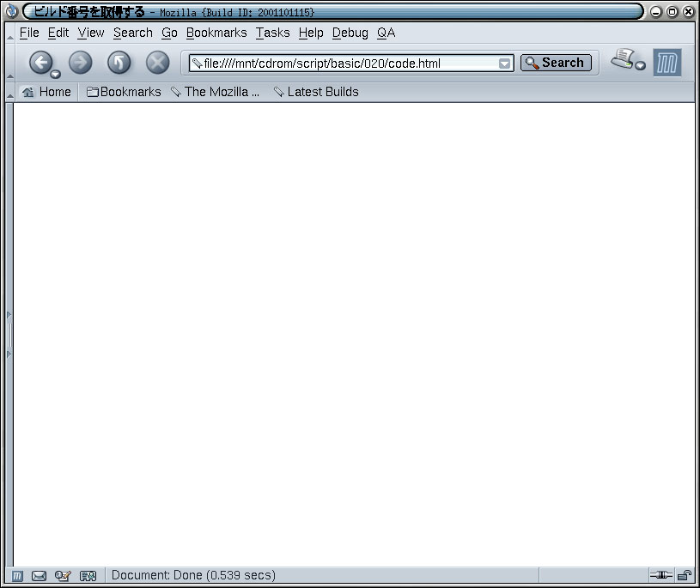This screenshot has width=700, height=588.
Task: Collapse the personal toolbar grippy
Action: [9, 92]
